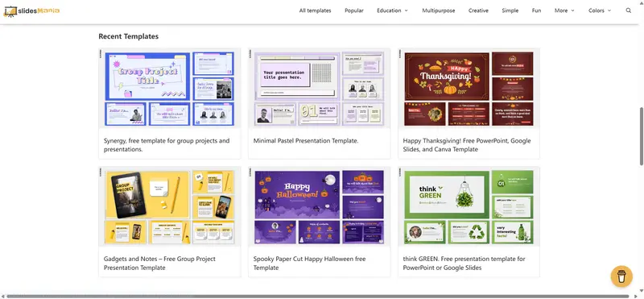Click the purple Happy Halloween thumbnail
Screen dimensions: 644x299
(x=319, y=207)
